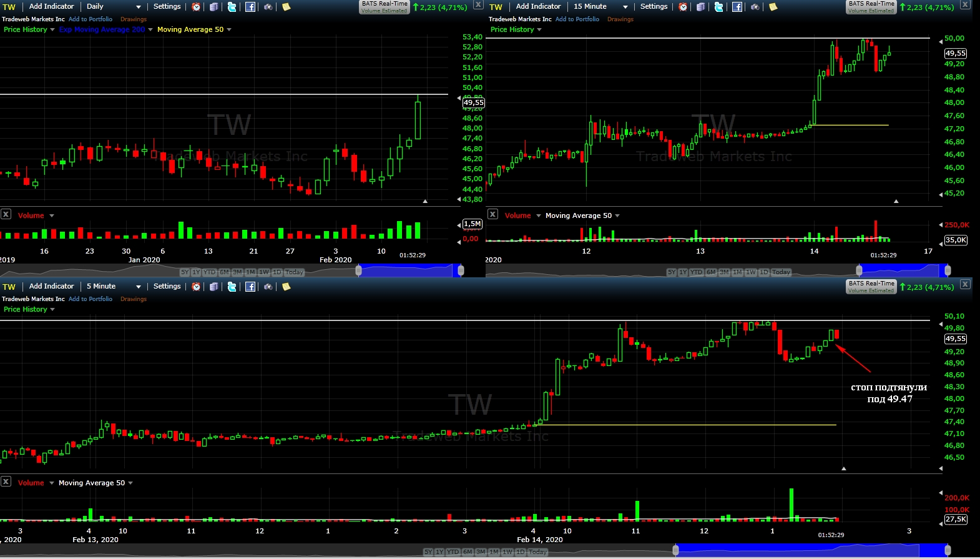The width and height of the screenshot is (980, 559).
Task: Remove Volume pane in 15 Minute chart
Action: coord(492,214)
